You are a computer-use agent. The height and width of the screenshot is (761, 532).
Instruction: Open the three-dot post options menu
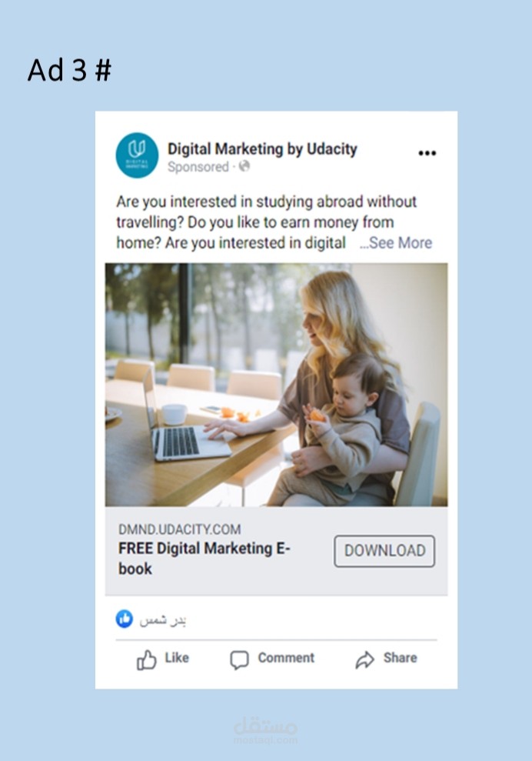pyautogui.click(x=427, y=153)
